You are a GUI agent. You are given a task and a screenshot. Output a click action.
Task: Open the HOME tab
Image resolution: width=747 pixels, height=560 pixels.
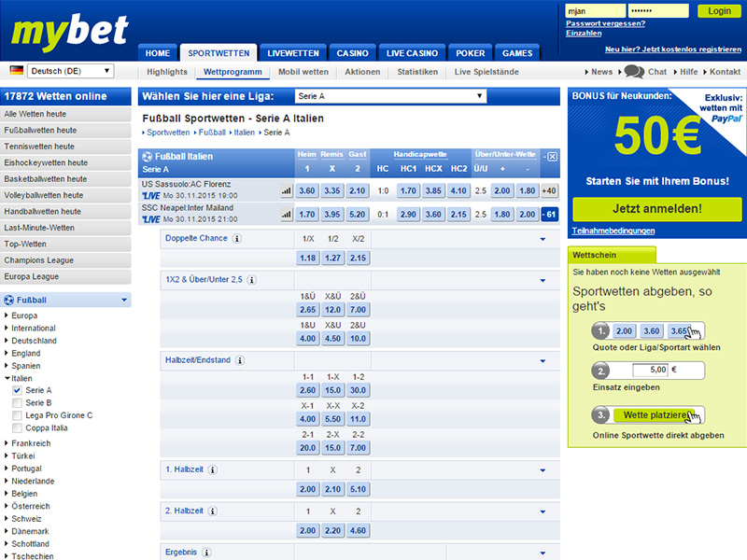[158, 53]
